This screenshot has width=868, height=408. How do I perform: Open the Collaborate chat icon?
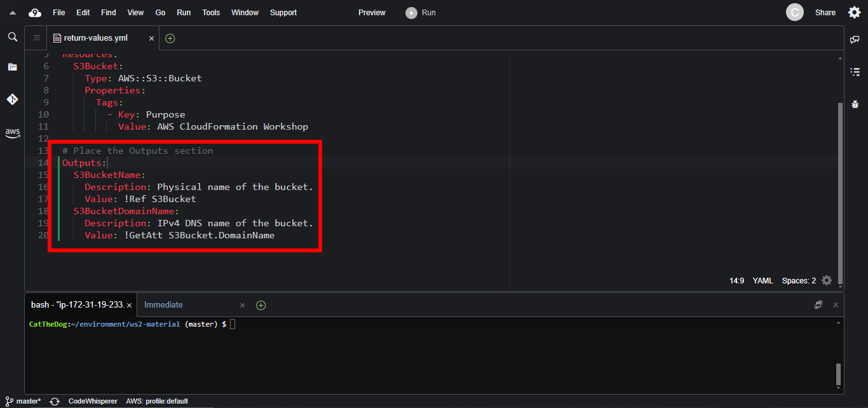(x=855, y=39)
